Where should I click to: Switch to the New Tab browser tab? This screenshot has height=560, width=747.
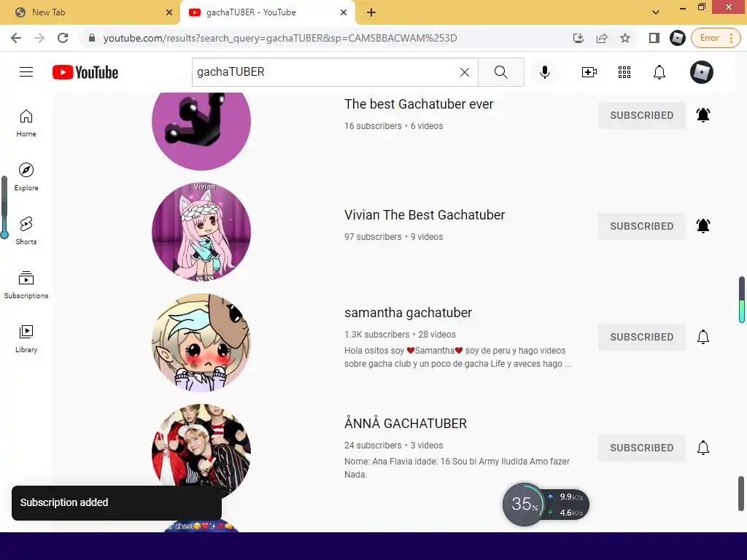[x=90, y=12]
